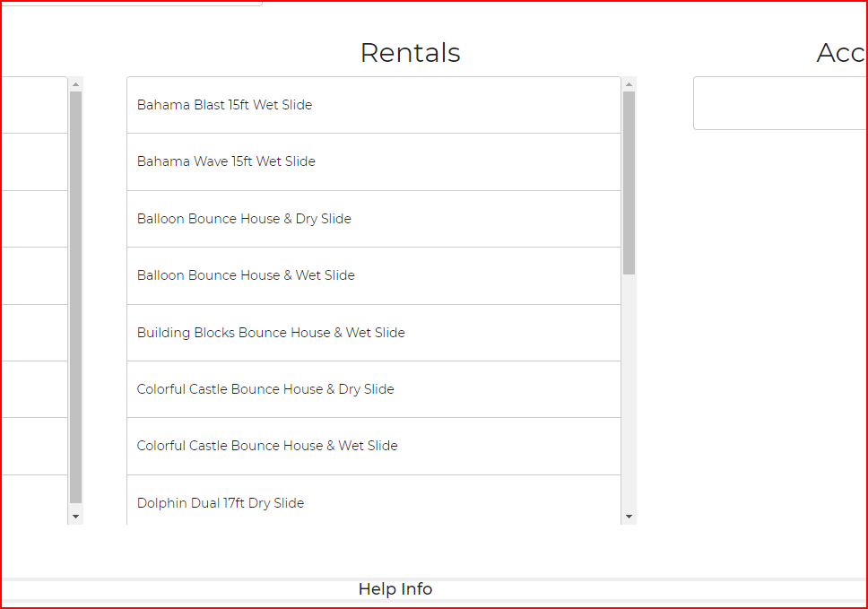This screenshot has width=868, height=609.
Task: Select Building Blocks Bounce House & Wet Slide
Action: pos(271,333)
